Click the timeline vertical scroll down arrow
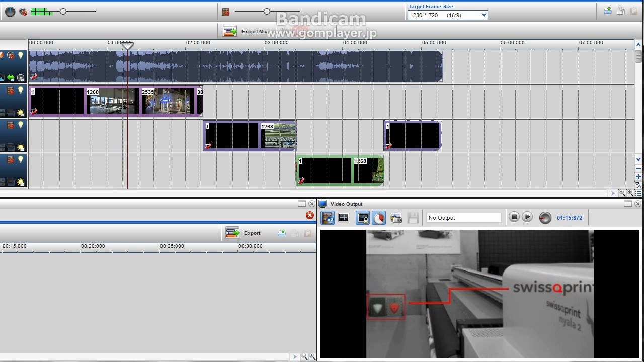Viewport: 644px width, 362px height. 638,160
